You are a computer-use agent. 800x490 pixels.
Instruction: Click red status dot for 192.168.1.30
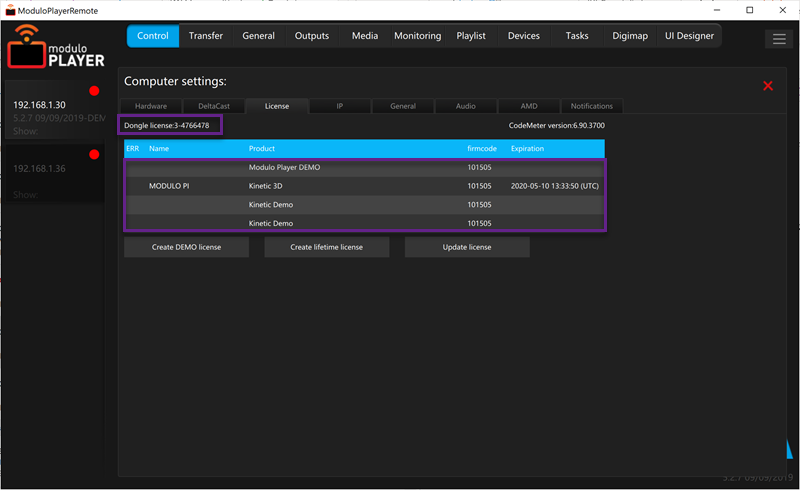pyautogui.click(x=94, y=91)
